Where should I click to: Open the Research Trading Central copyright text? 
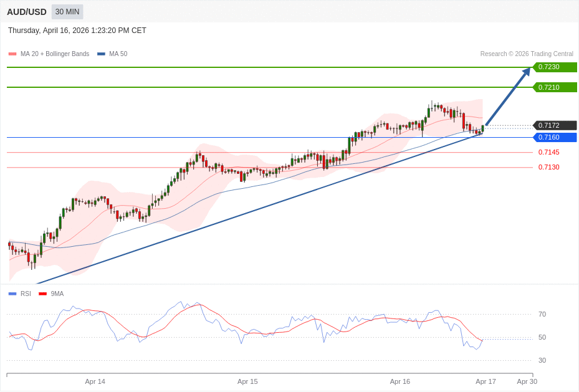tap(526, 54)
